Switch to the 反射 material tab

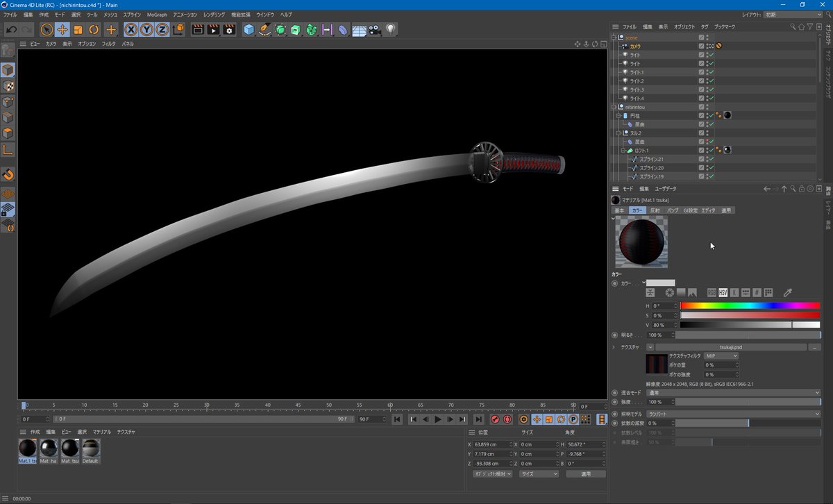[x=655, y=210]
